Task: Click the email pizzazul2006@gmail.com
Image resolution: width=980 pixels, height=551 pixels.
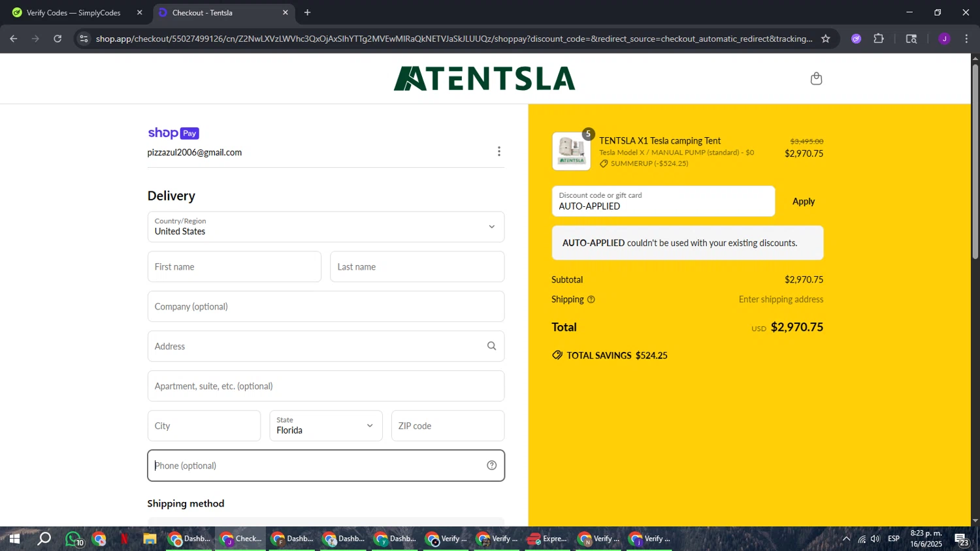Action: (195, 152)
